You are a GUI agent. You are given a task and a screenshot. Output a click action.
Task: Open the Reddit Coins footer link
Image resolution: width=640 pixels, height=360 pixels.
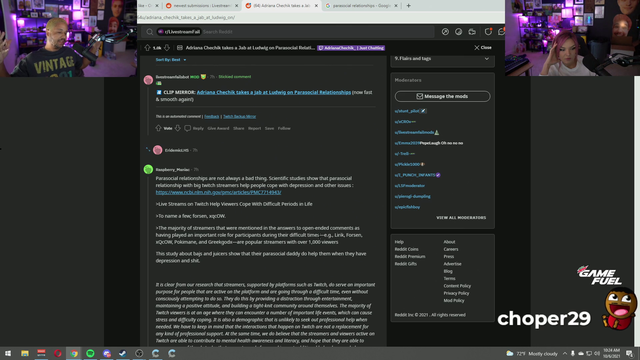[407, 249]
